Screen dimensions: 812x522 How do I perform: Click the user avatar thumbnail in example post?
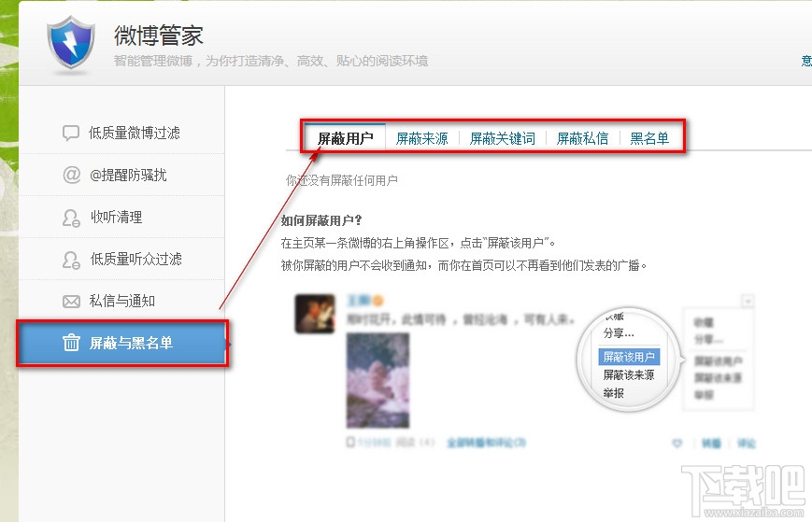click(315, 314)
